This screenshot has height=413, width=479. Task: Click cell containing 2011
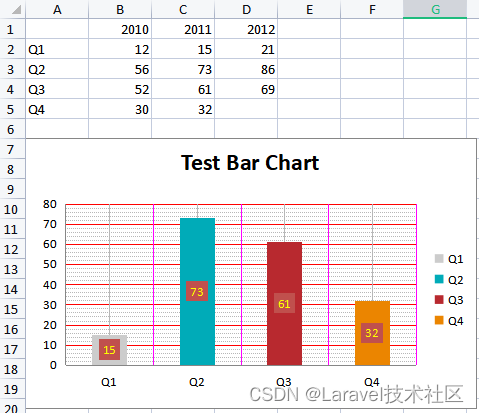183,29
